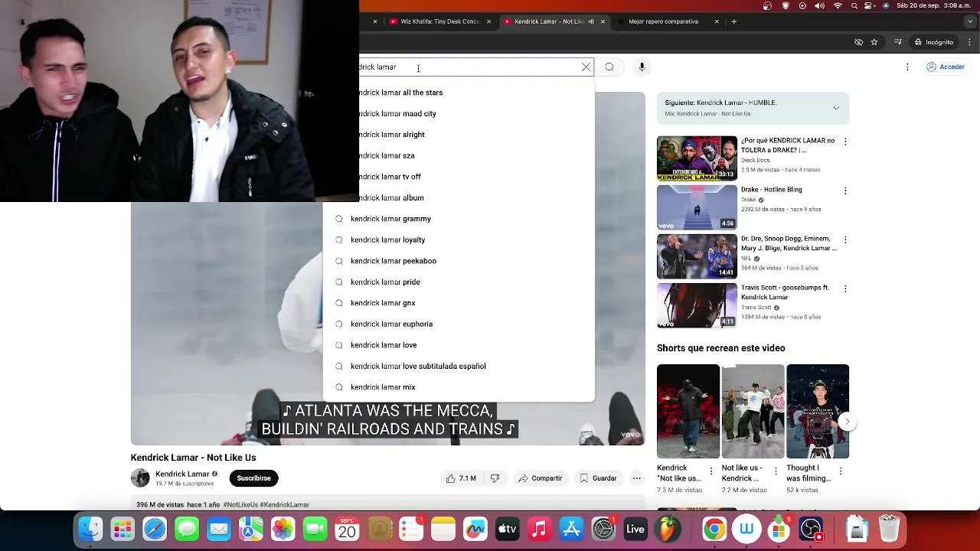
Task: Select kendrick lamar love subtitulada español
Action: tap(459, 366)
